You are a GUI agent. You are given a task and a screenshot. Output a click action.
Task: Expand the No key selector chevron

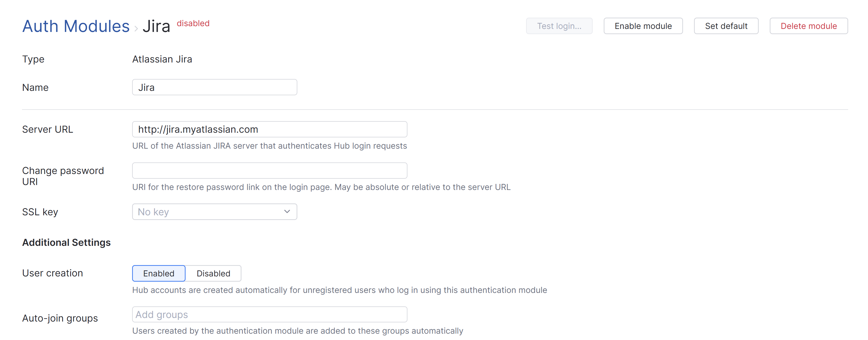point(287,212)
